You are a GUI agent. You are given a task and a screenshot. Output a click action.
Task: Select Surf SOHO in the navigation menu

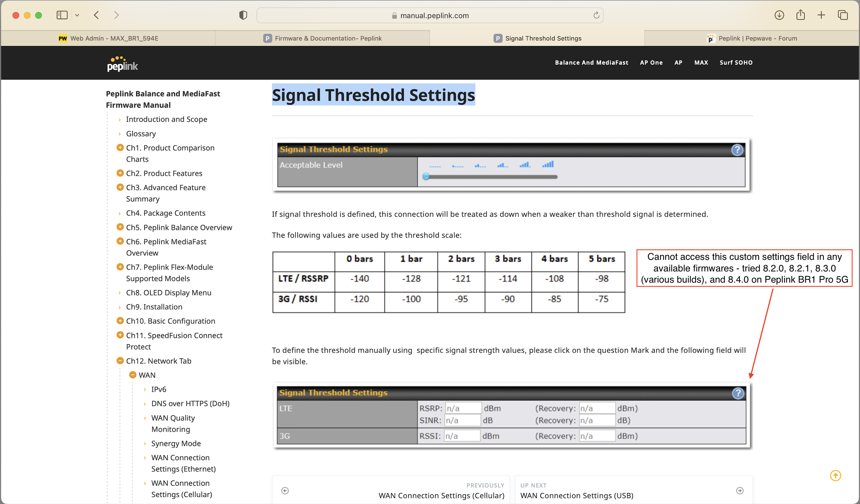736,62
